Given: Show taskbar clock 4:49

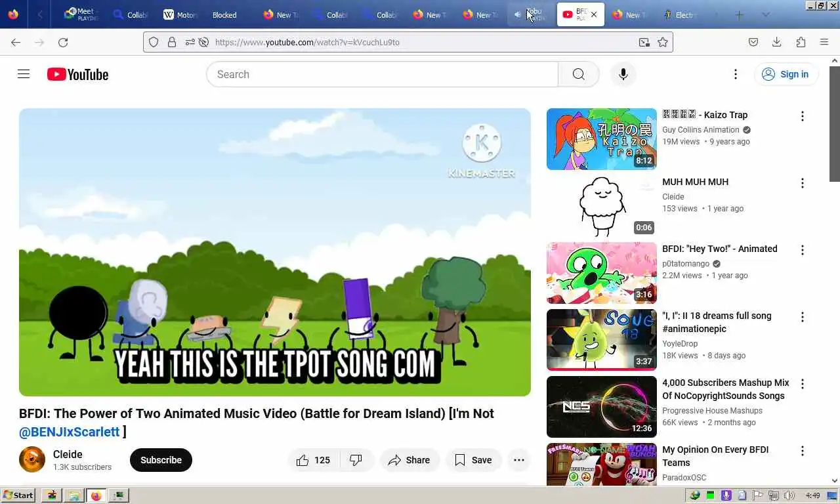Looking at the screenshot, I should [x=812, y=495].
